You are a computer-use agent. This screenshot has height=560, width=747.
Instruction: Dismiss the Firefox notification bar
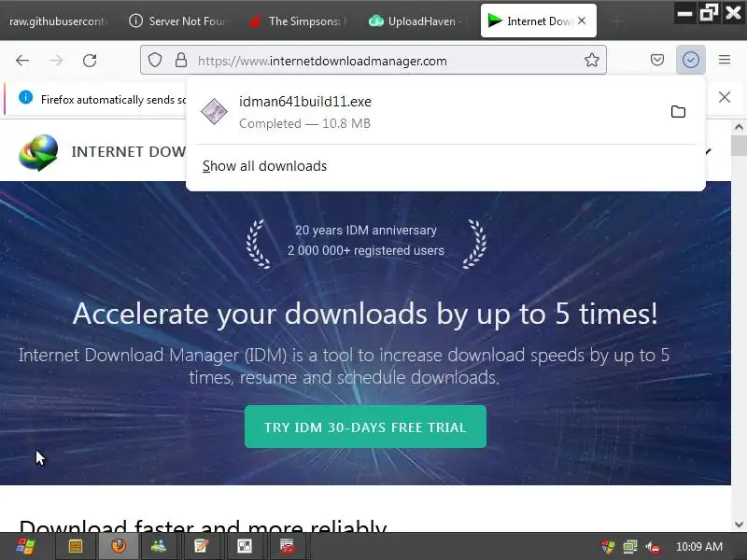725,97
